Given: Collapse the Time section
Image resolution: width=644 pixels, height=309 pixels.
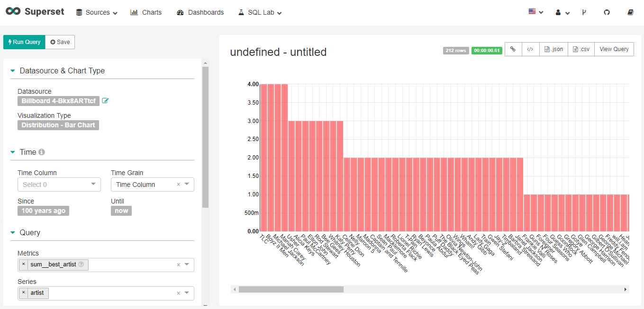Looking at the screenshot, I should pyautogui.click(x=13, y=152).
